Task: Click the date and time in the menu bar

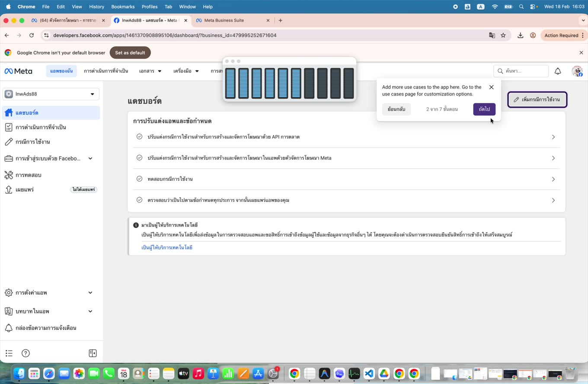Action: tap(564, 6)
